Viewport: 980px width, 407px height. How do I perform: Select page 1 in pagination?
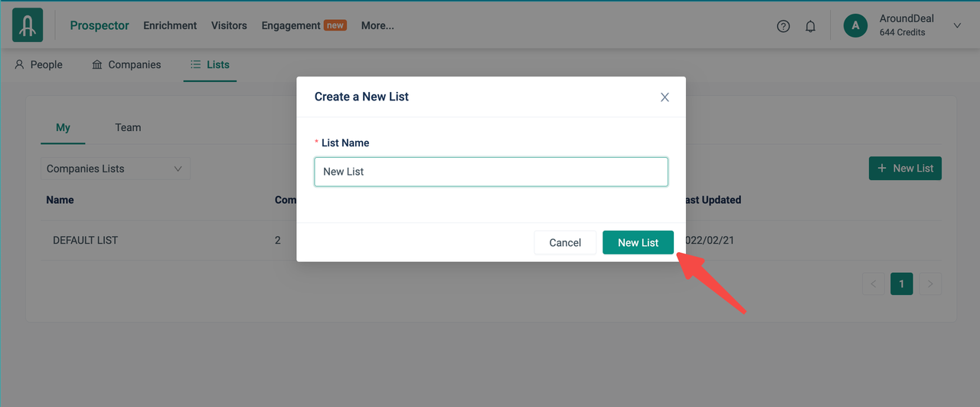pyautogui.click(x=901, y=284)
